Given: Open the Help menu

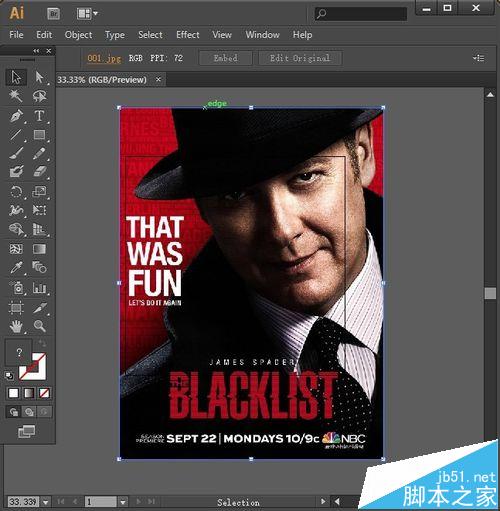Looking at the screenshot, I should point(302,35).
